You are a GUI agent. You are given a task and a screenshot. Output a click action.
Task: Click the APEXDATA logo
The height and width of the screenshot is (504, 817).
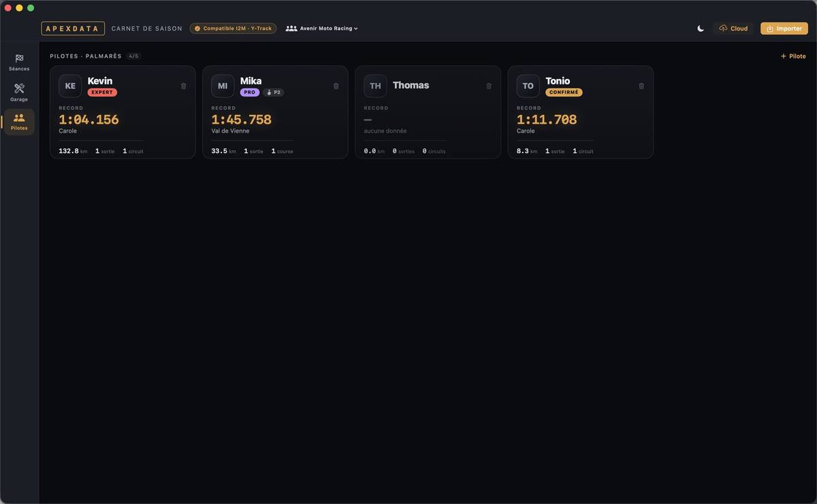(x=73, y=29)
